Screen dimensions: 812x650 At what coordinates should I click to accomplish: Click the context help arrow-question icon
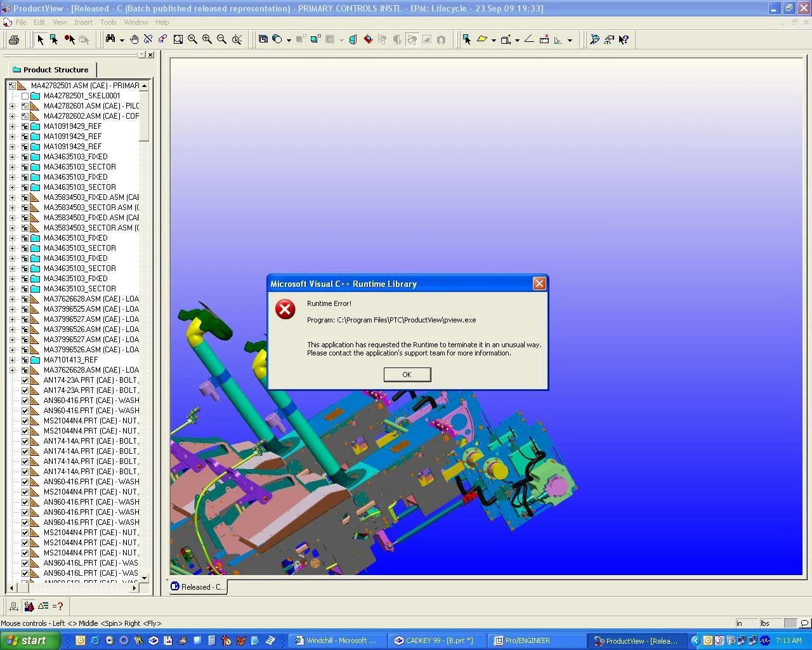pos(624,39)
